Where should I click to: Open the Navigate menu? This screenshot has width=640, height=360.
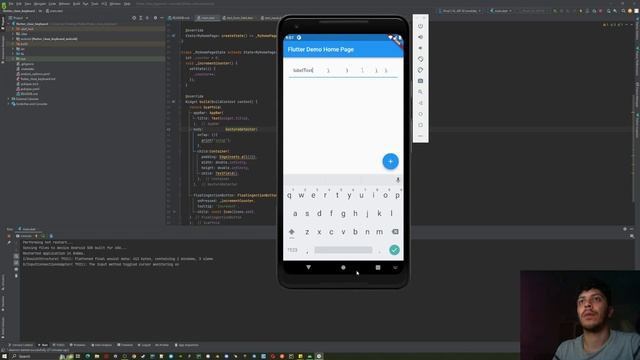point(40,4)
